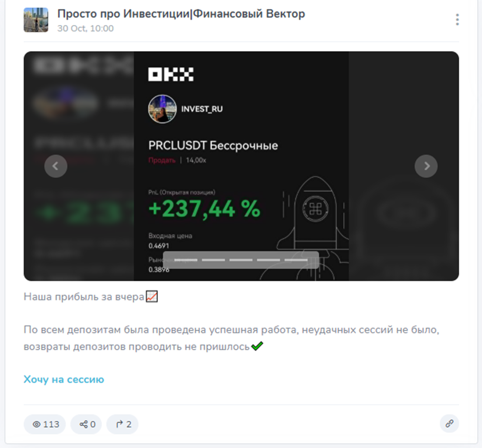
Task: Click the 'PRCLUSDT Бессрочные' heading in the image
Action: tap(213, 146)
